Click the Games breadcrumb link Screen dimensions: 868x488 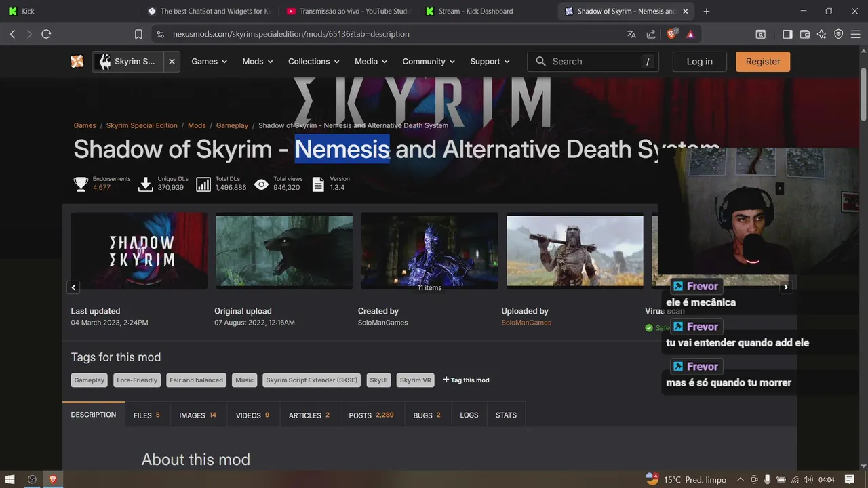85,125
